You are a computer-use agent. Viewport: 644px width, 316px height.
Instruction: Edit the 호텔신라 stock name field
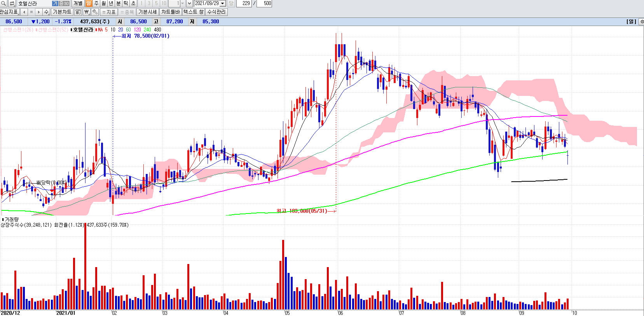pyautogui.click(x=34, y=3)
